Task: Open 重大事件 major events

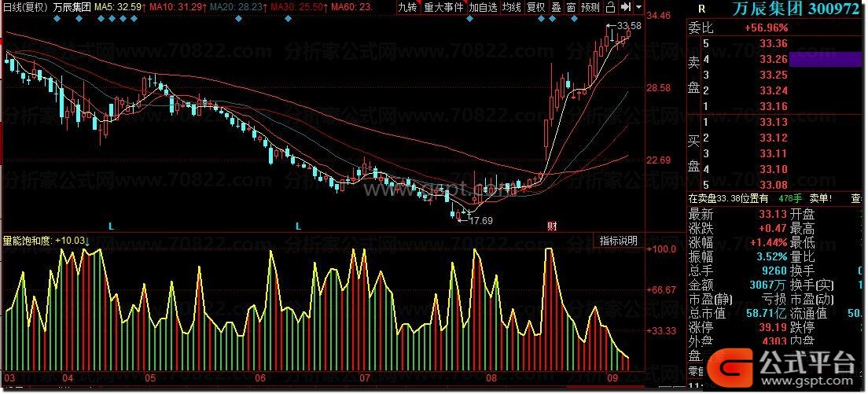Action: tap(443, 7)
